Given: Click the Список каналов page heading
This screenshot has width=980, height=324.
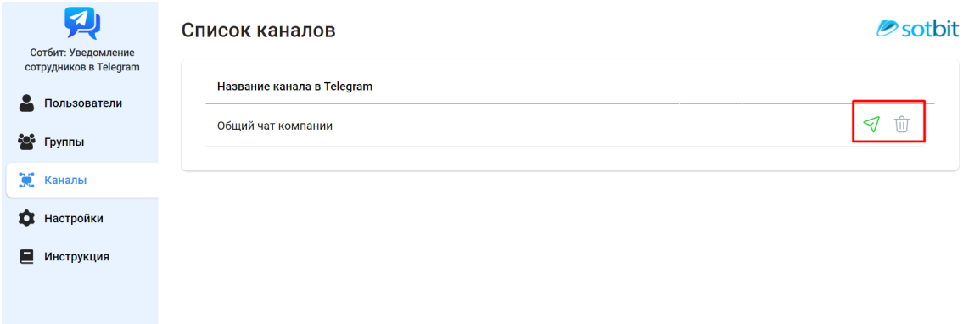Looking at the screenshot, I should coord(258,30).
